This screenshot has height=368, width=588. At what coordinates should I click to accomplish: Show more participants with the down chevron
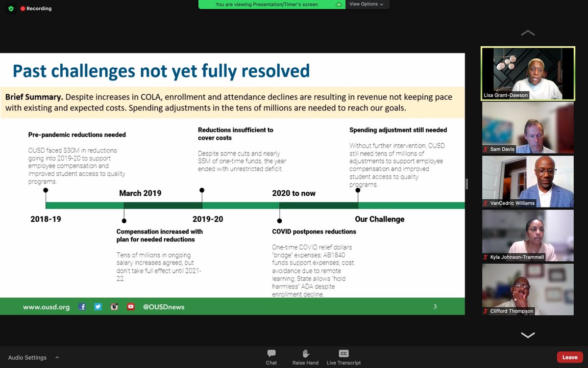point(528,335)
